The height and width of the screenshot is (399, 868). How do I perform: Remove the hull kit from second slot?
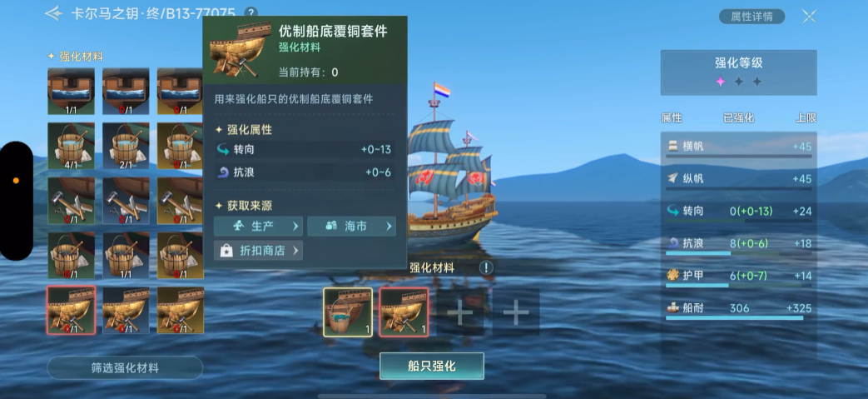tap(404, 312)
